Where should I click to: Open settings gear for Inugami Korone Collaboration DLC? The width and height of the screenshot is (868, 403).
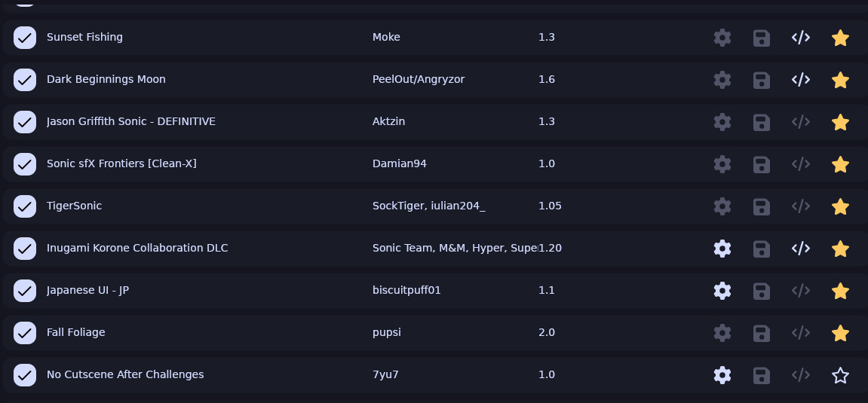click(722, 248)
